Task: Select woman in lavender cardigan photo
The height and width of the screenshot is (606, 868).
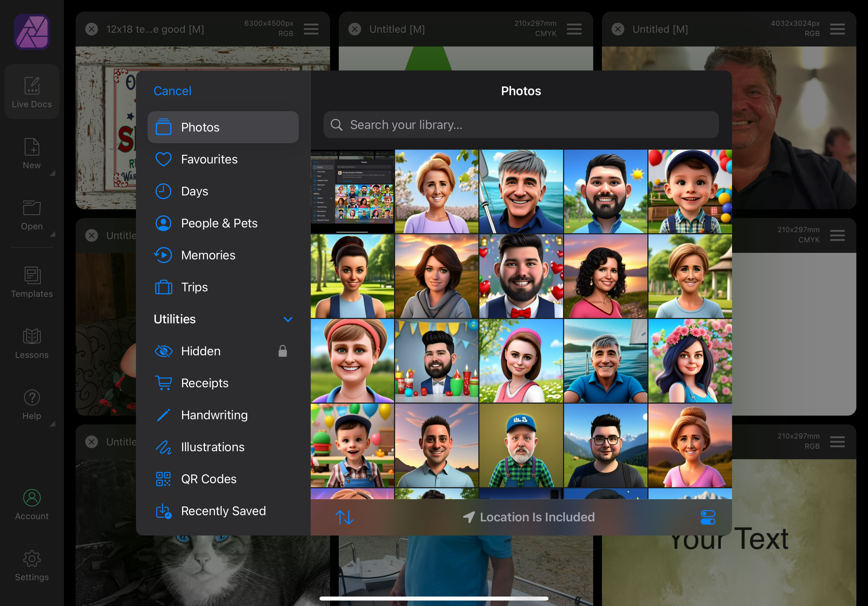Action: click(437, 191)
